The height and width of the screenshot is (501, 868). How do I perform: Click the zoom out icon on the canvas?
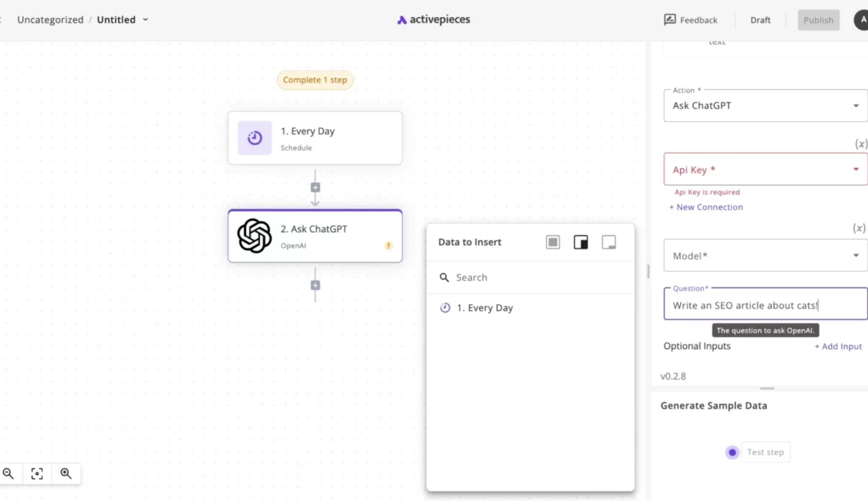tap(8, 473)
